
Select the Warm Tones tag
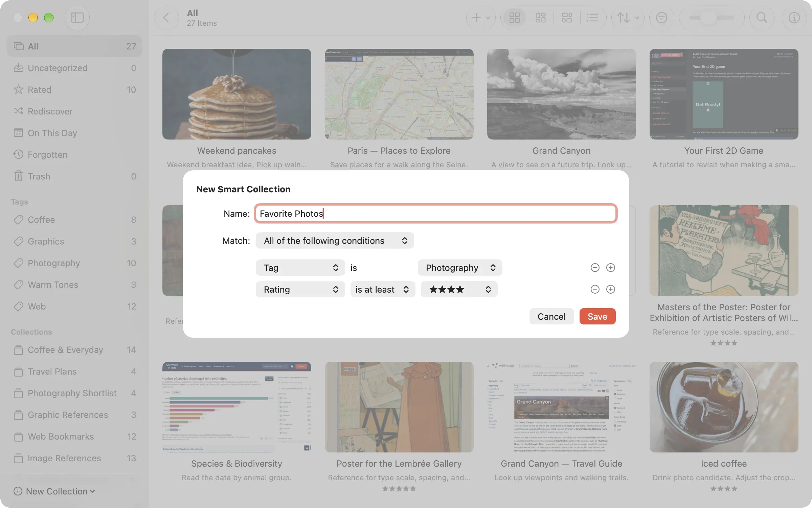pos(74,284)
